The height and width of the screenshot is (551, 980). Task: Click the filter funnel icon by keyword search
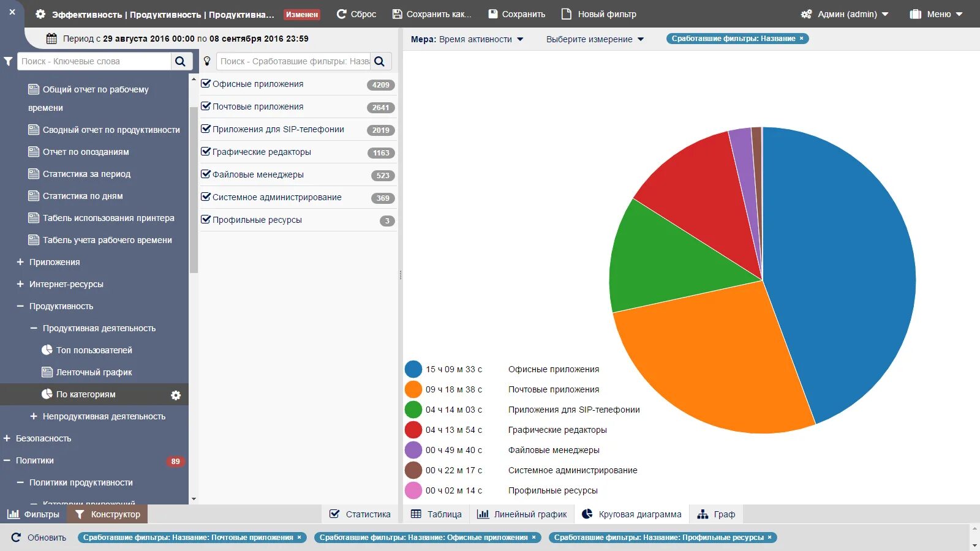[8, 61]
